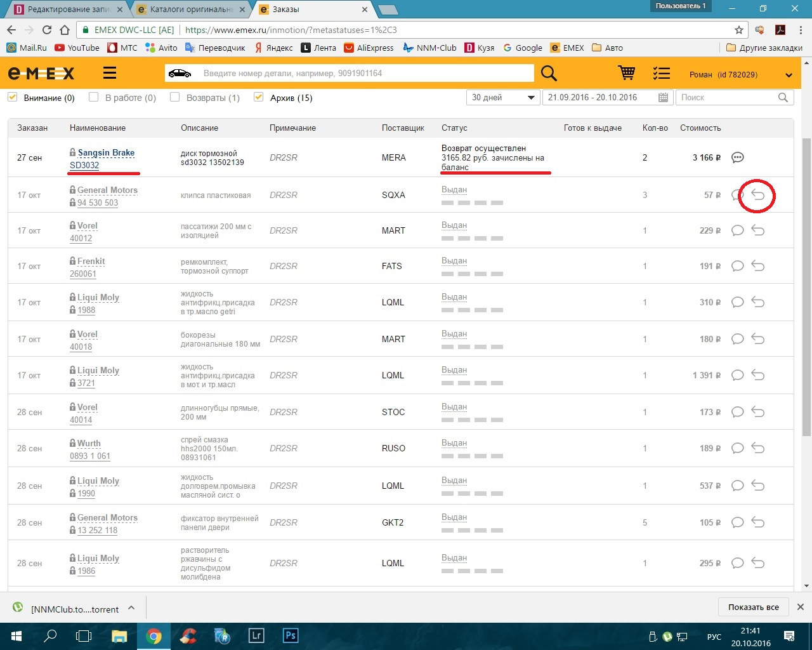Screen dimensions: 812x650
Task: Open comments for Liqui Moly 1990 order
Action: pyautogui.click(x=737, y=486)
